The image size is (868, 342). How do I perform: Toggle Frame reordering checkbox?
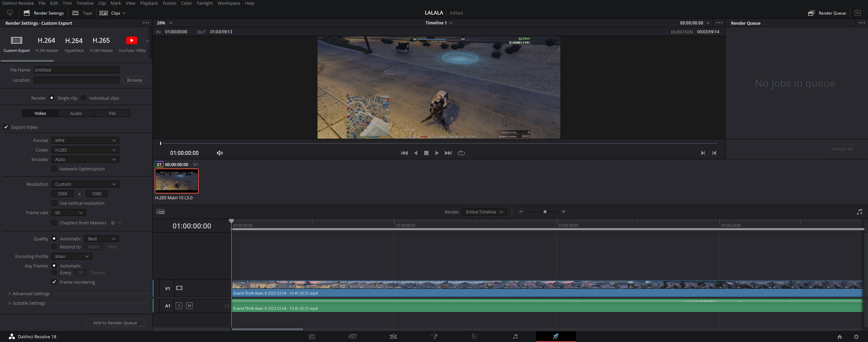coord(54,282)
